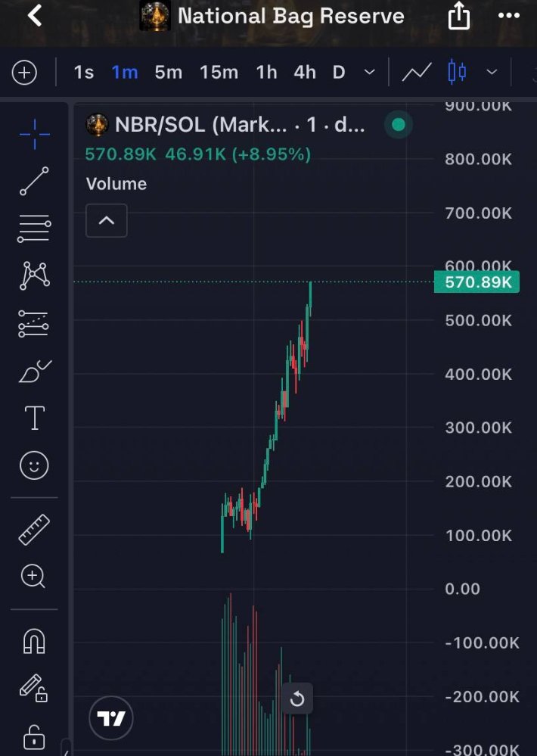The height and width of the screenshot is (756, 537).
Task: Tap the TradingView logo button
Action: [x=111, y=718]
